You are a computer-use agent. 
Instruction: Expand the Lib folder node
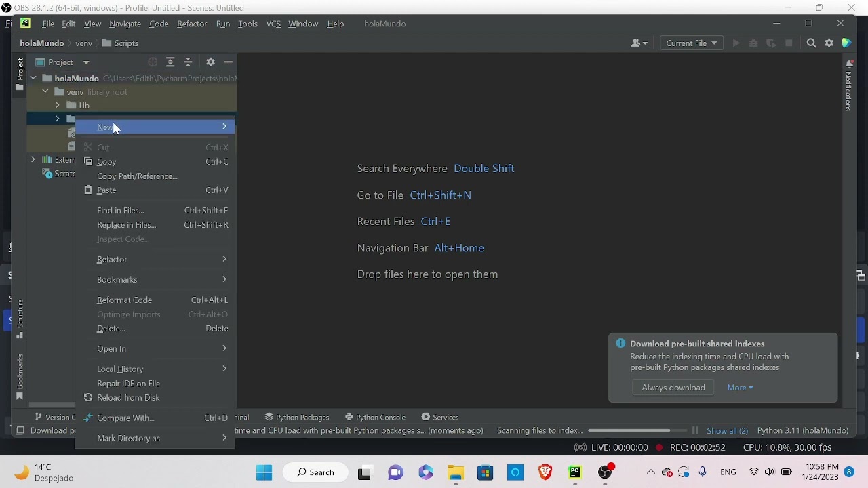tap(58, 106)
